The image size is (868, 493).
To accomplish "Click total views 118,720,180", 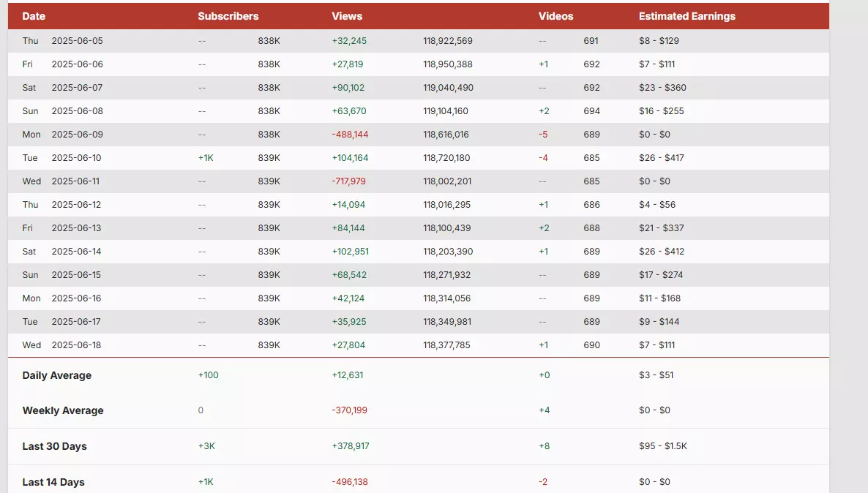I will point(446,158).
